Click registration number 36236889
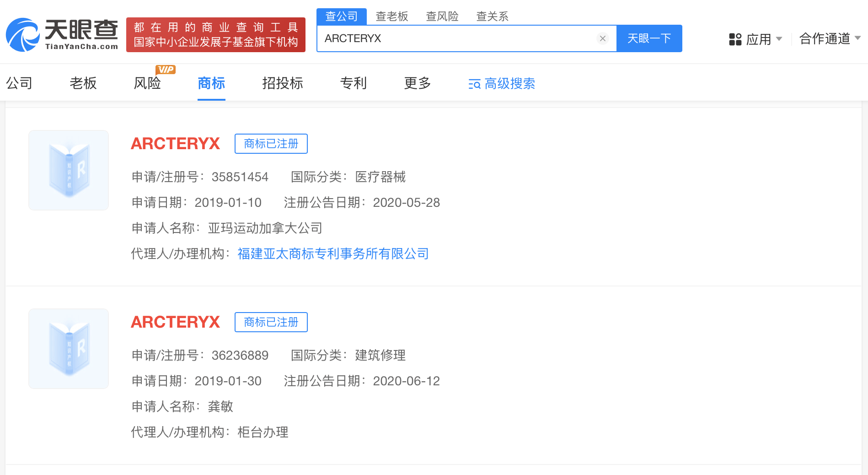Image resolution: width=868 pixels, height=475 pixels. click(240, 355)
